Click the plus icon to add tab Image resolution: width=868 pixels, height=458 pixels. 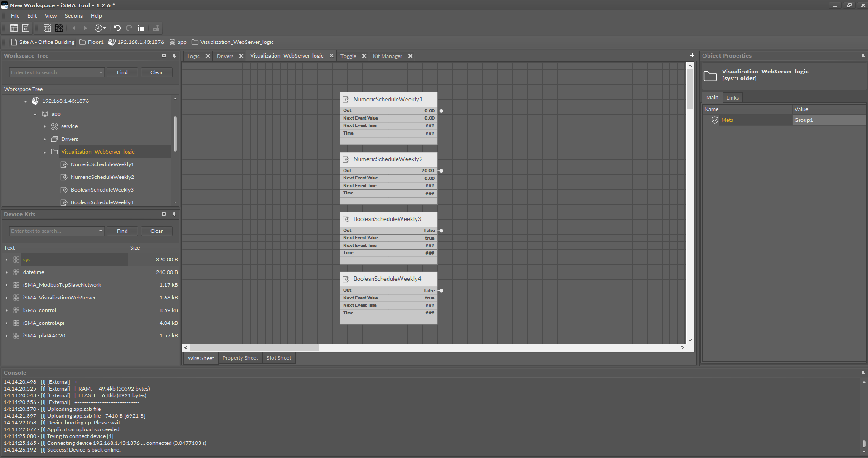pyautogui.click(x=692, y=55)
